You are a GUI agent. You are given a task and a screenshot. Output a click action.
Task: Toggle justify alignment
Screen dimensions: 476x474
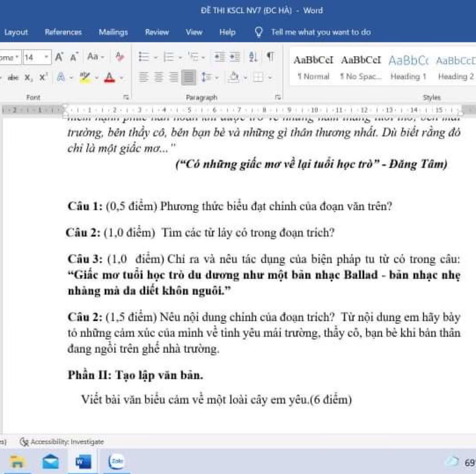click(189, 78)
